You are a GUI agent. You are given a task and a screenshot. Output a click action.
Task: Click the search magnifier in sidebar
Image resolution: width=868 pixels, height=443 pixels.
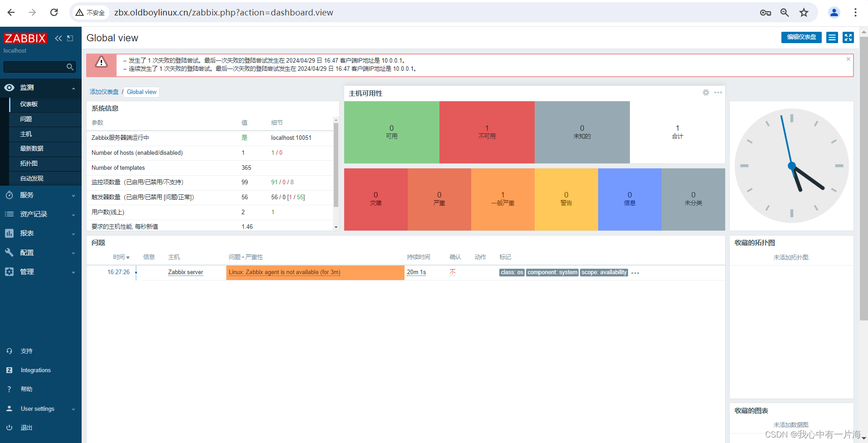coord(70,67)
